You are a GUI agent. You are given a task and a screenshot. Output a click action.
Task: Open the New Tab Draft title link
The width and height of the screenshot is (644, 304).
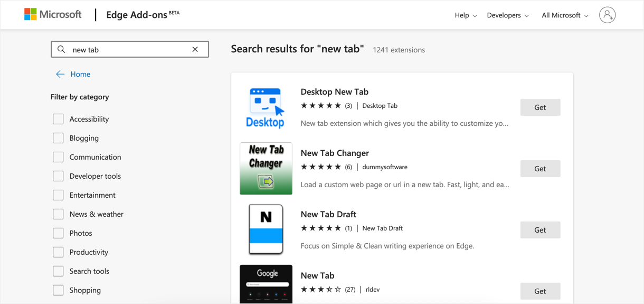[x=328, y=214]
